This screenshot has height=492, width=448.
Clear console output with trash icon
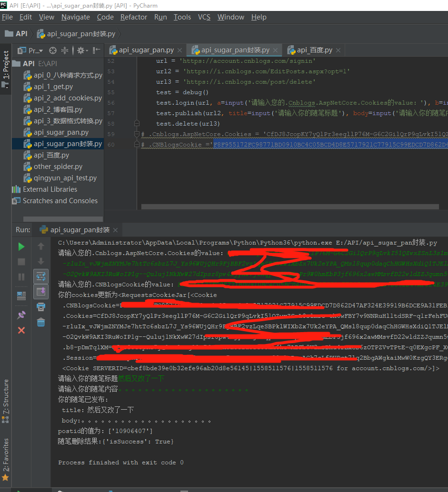pyautogui.click(x=41, y=322)
